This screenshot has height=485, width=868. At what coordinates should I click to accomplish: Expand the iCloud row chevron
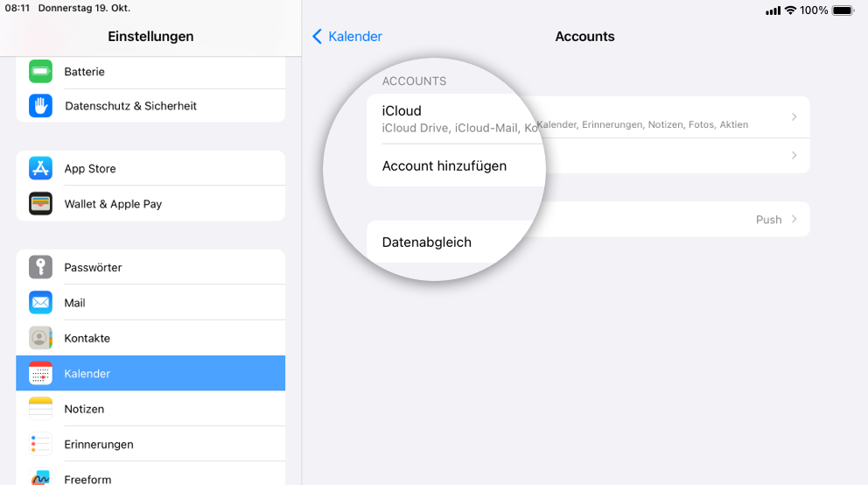[x=794, y=116]
